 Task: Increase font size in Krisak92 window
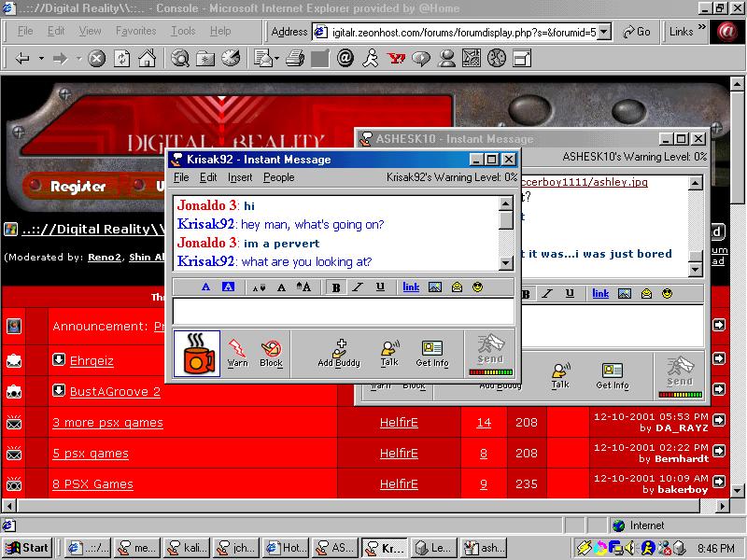pos(303,287)
